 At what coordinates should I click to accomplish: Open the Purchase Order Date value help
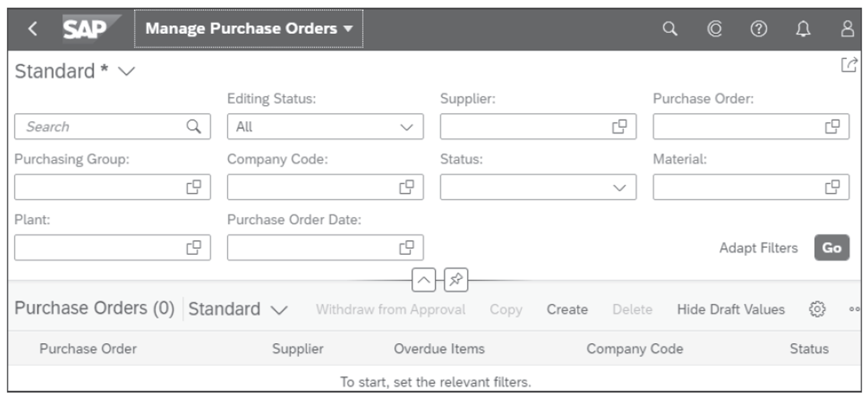click(x=407, y=247)
